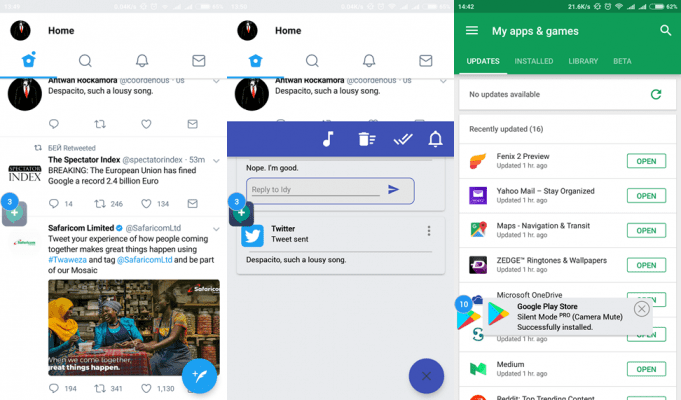The height and width of the screenshot is (400, 681).
Task: Tap the profile avatar beside Home in the left screen
Action: [20, 30]
